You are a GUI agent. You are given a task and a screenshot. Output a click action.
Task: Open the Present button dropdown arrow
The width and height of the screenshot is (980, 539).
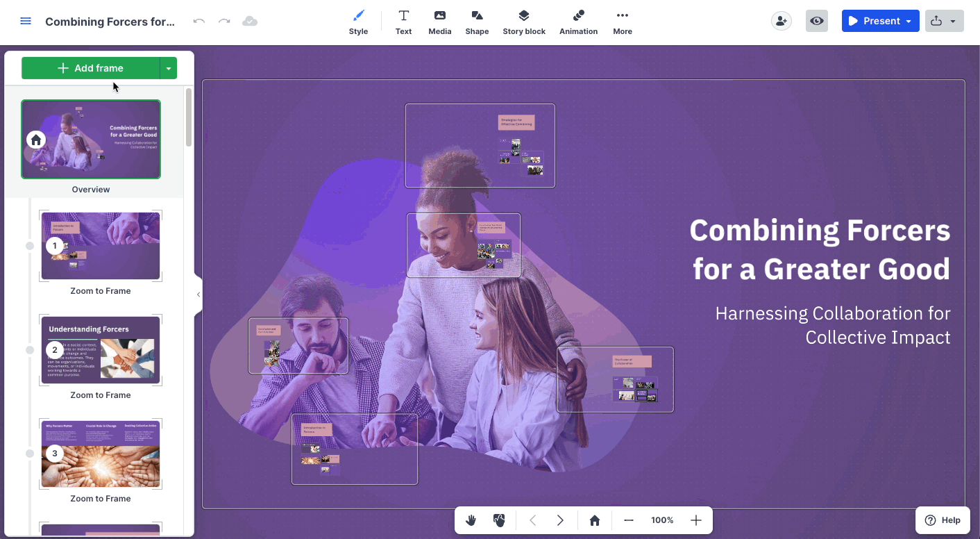(909, 21)
